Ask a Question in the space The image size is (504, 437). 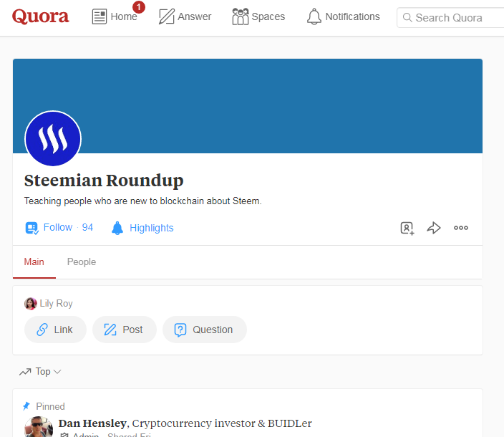(x=205, y=330)
